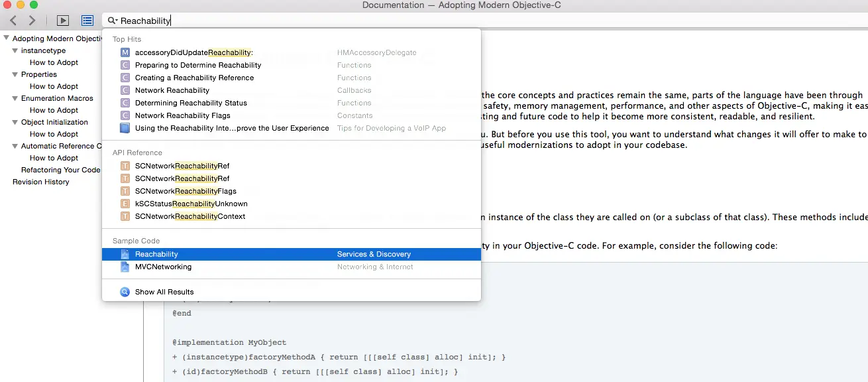
Task: Click C icon for Preparing to Determine Reachability
Action: 125,65
